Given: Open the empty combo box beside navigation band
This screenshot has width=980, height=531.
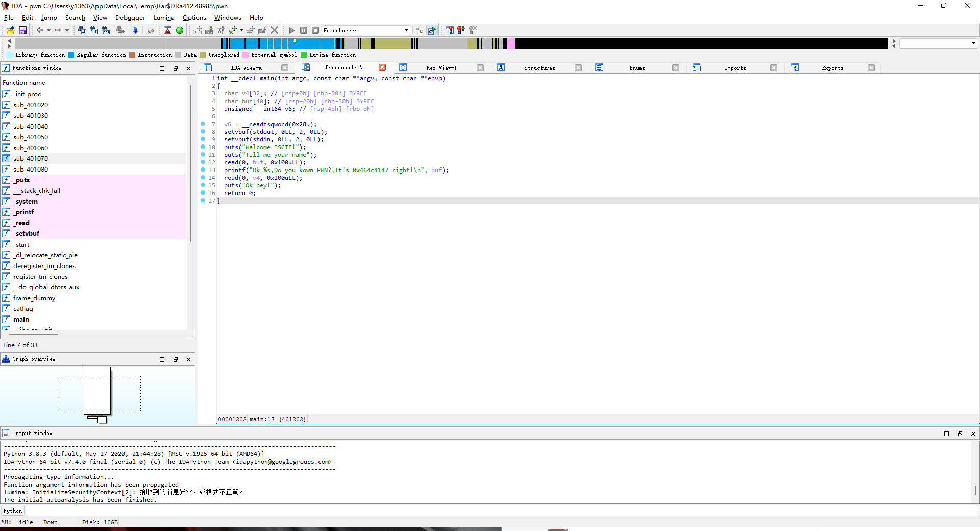Looking at the screenshot, I should click(x=938, y=43).
